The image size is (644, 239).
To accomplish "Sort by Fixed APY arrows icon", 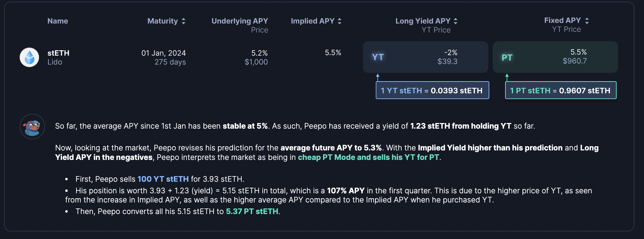I will pos(587,21).
